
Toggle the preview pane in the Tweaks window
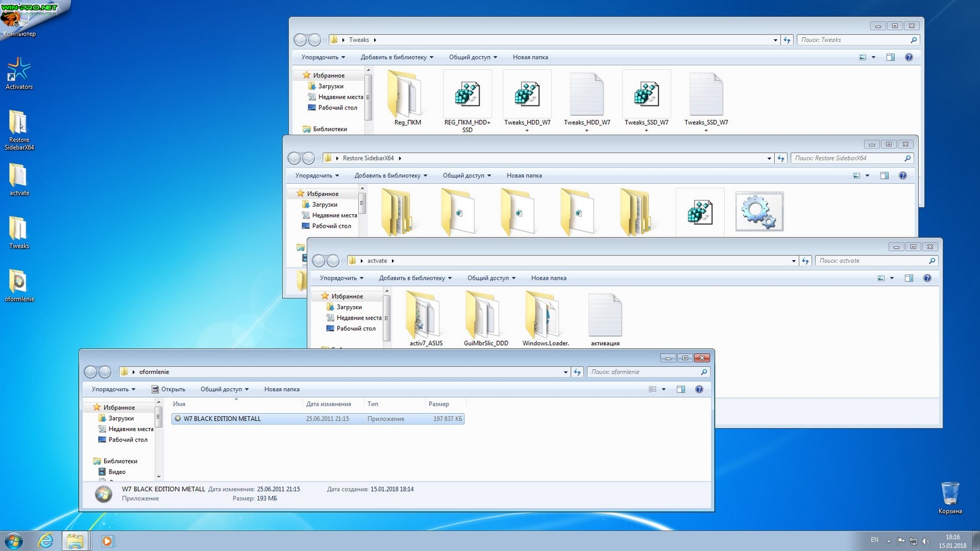(x=891, y=58)
